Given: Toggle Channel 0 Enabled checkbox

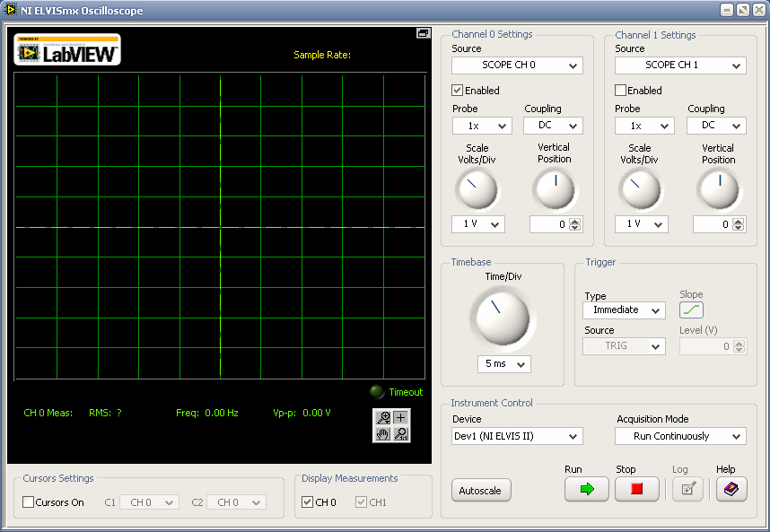Looking at the screenshot, I should point(457,91).
